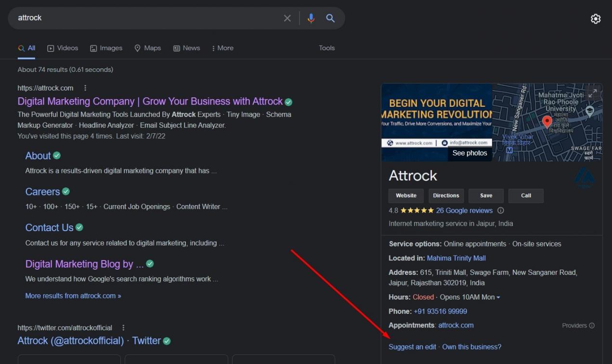Open the map thumbnail of Jaipur
The width and height of the screenshot is (612, 364).
tap(547, 122)
